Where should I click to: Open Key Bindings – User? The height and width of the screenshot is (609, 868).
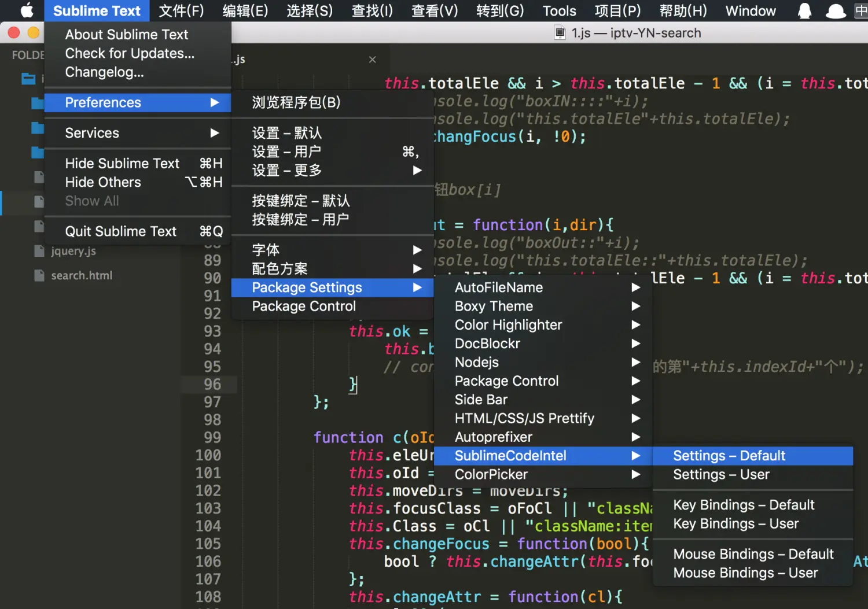click(753, 524)
